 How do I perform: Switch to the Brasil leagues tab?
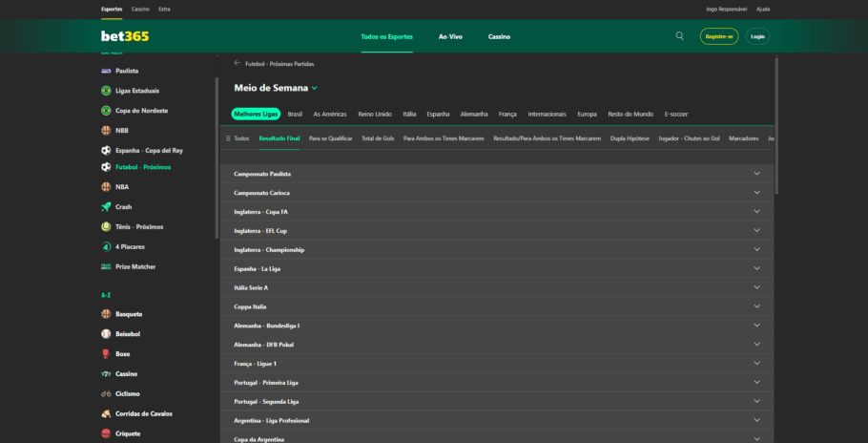[295, 114]
